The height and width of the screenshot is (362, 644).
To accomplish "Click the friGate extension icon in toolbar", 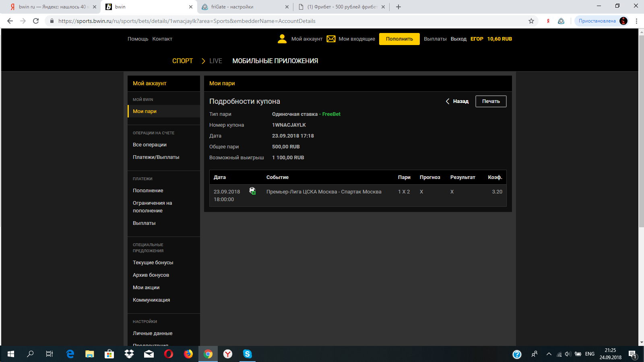I will tap(561, 21).
